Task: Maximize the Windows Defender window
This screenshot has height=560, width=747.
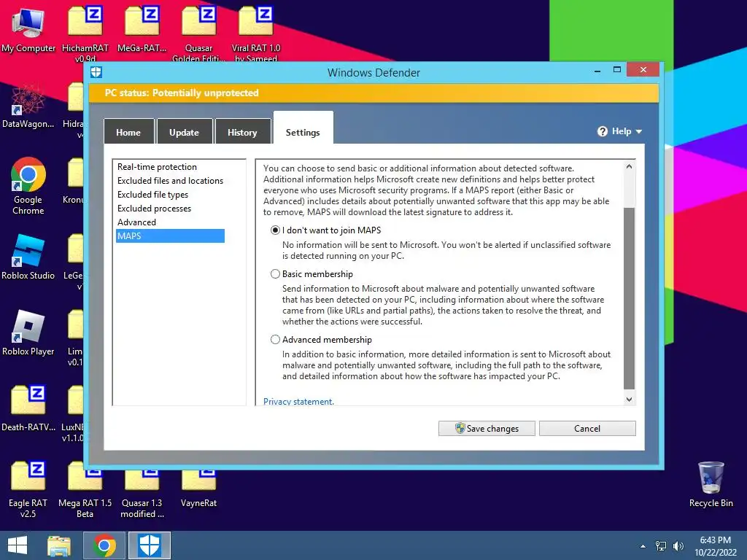Action: tap(617, 70)
